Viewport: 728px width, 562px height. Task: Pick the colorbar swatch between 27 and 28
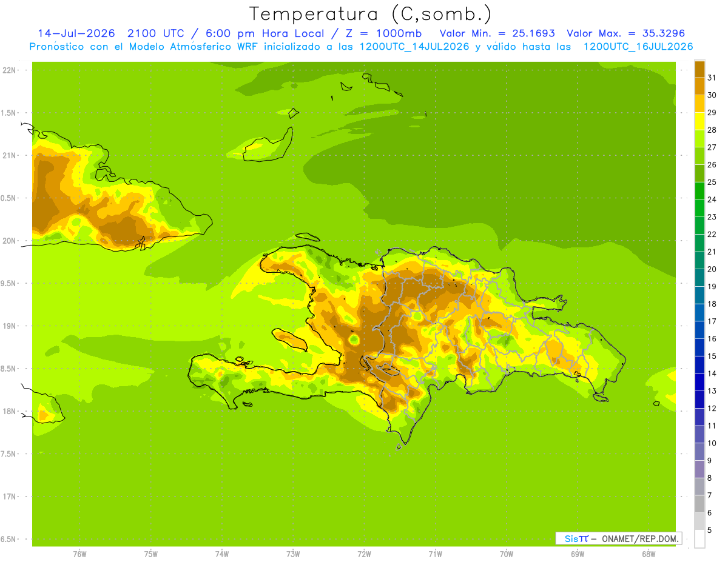coord(699,138)
